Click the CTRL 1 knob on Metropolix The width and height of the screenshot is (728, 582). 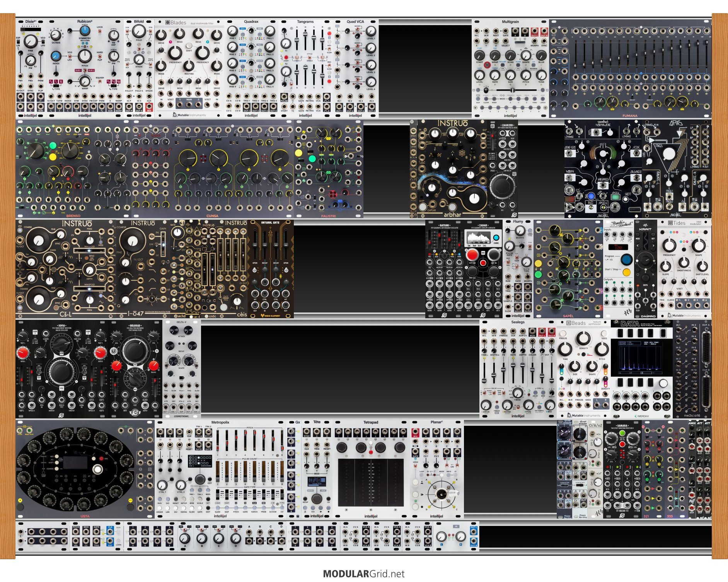pos(163,485)
